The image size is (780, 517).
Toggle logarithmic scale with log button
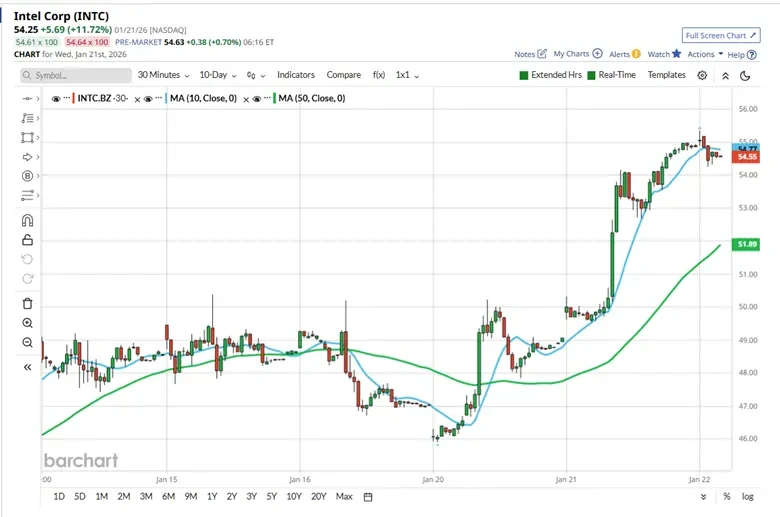[x=747, y=497]
